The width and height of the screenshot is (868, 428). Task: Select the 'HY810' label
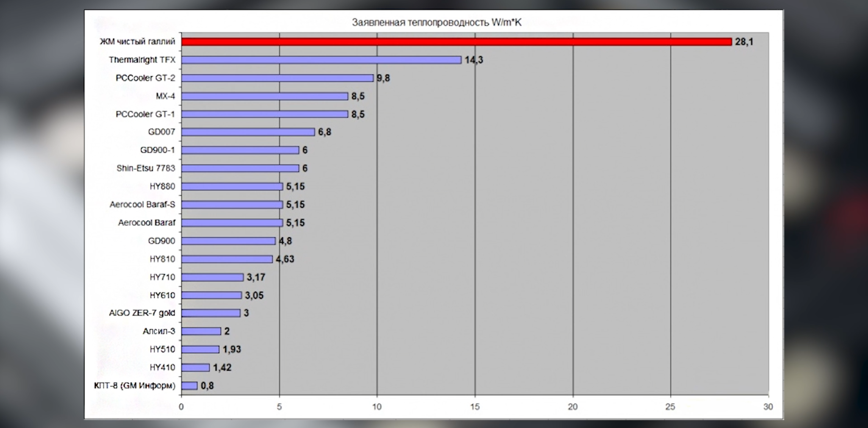162,259
